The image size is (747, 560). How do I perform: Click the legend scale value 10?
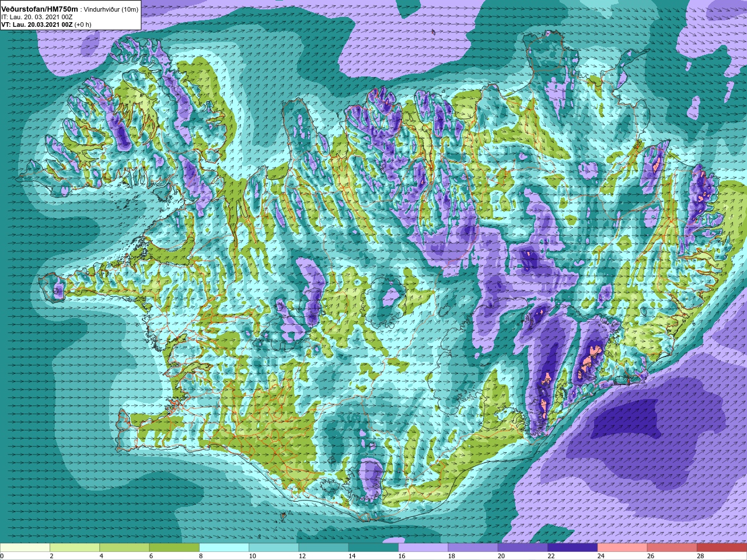coord(253,556)
